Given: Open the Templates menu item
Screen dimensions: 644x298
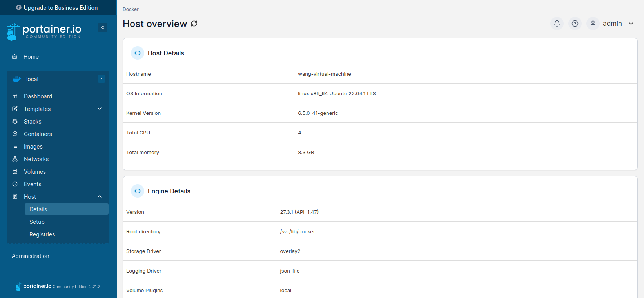Looking at the screenshot, I should point(37,109).
